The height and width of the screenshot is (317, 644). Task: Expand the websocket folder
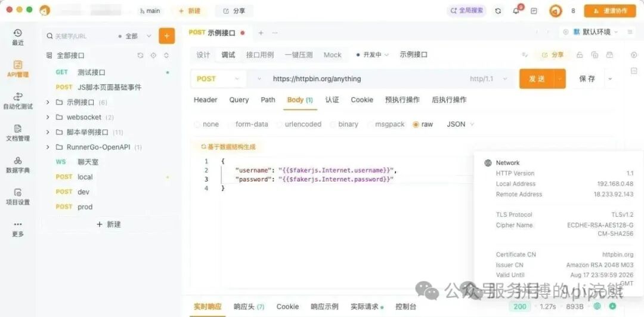pyautogui.click(x=48, y=117)
